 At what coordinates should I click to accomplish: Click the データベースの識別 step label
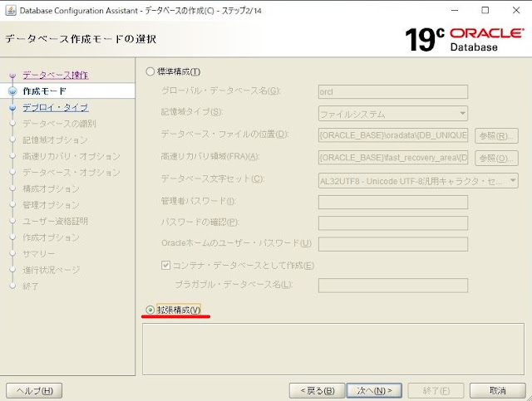coord(59,124)
